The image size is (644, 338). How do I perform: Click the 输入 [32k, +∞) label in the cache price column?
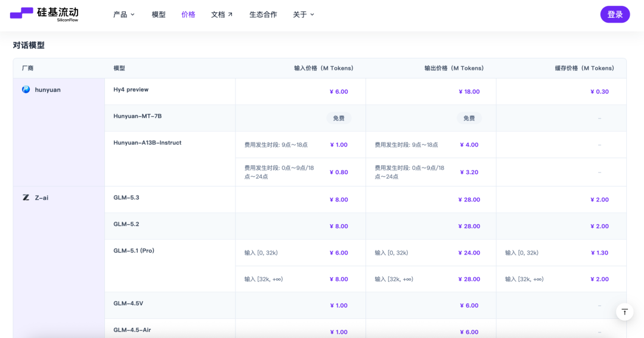click(524, 279)
